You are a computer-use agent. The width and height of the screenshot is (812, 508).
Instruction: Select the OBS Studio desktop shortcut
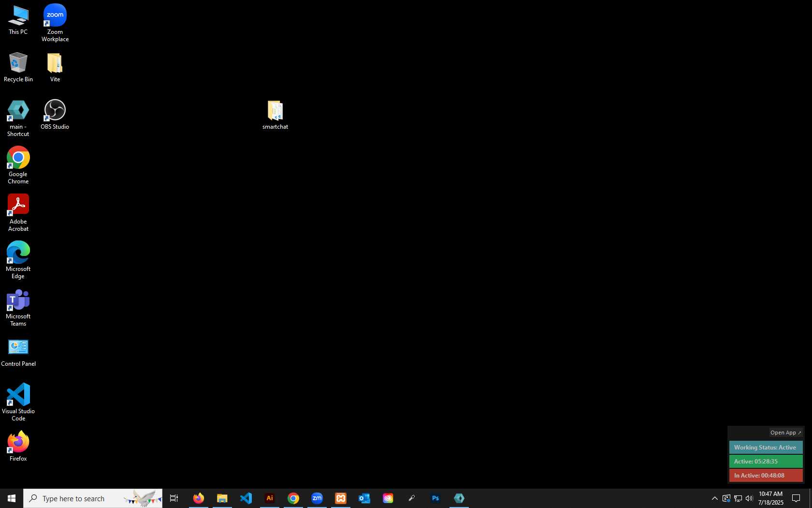(55, 115)
